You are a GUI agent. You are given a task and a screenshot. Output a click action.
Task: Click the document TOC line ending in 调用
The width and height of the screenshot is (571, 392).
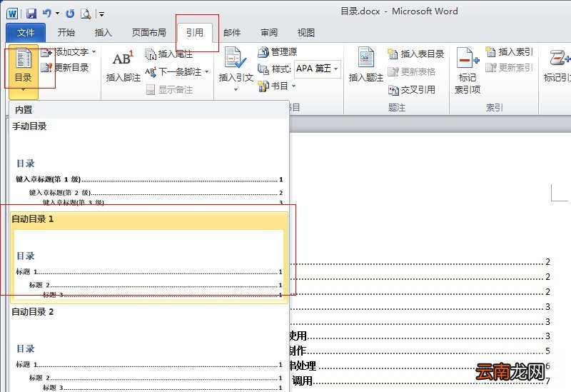click(x=420, y=381)
